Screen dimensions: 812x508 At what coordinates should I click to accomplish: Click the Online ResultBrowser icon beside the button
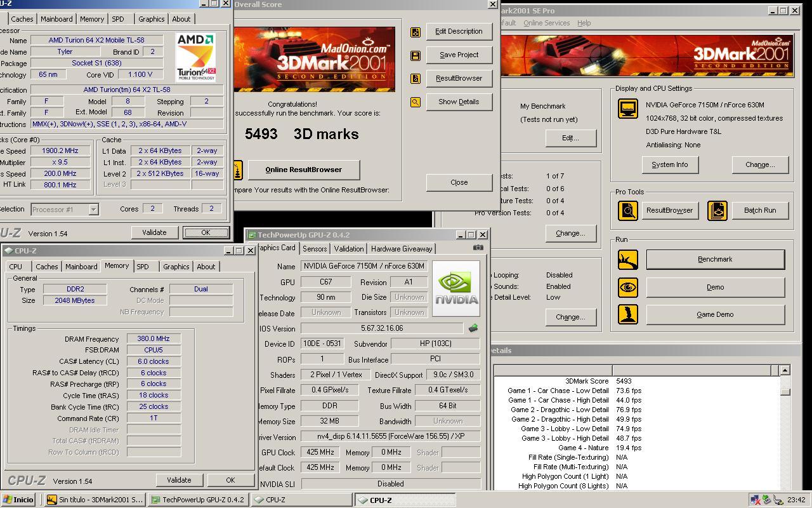tap(238, 170)
